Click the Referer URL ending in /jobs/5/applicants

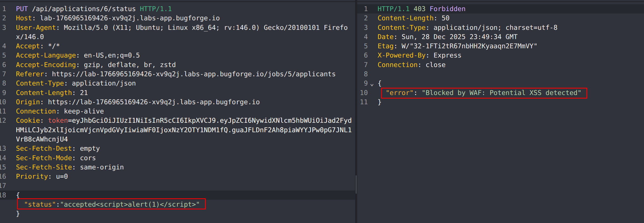(193, 74)
